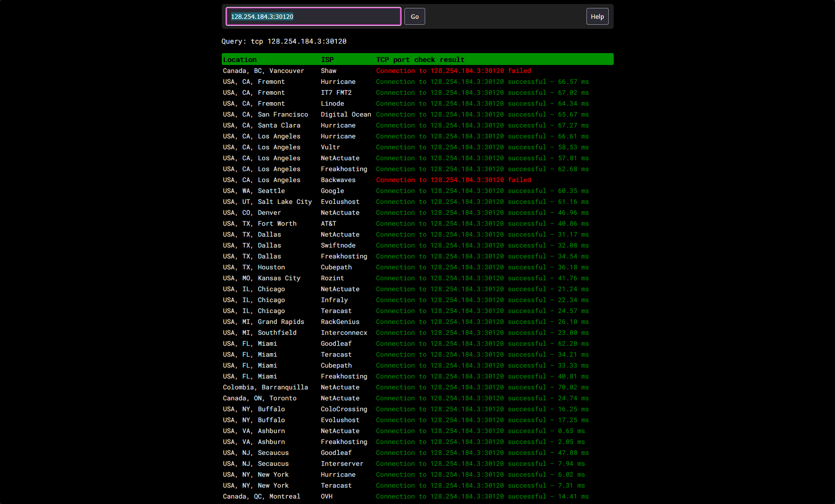Select the AT&T ISP entry
835x504 pixels.
click(x=328, y=224)
